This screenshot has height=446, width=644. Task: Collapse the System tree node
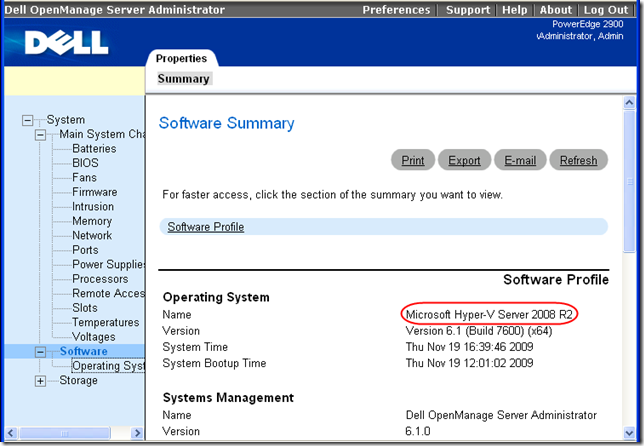[x=28, y=120]
